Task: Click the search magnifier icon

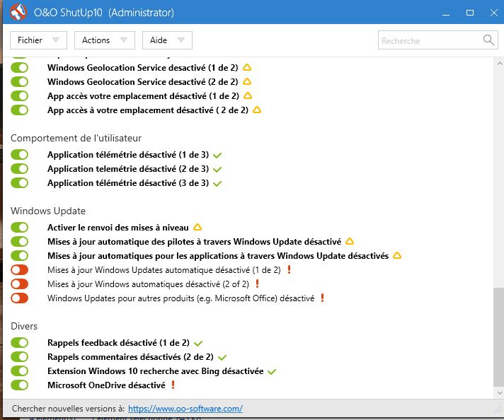Action: [488, 40]
